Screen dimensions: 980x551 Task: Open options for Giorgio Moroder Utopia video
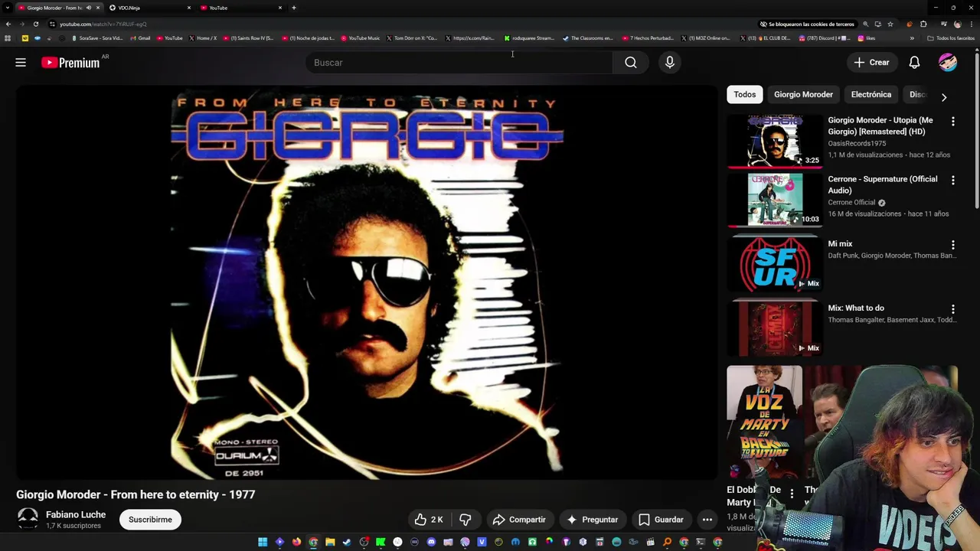952,122
